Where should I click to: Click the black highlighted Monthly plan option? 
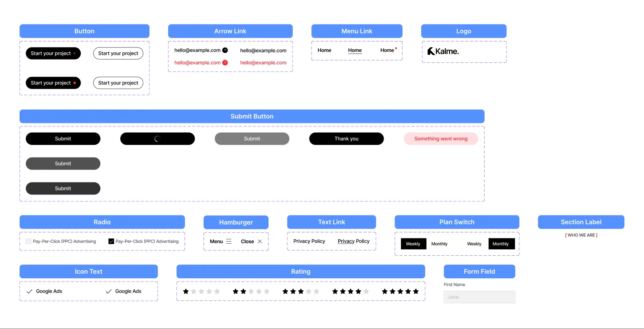(x=501, y=244)
